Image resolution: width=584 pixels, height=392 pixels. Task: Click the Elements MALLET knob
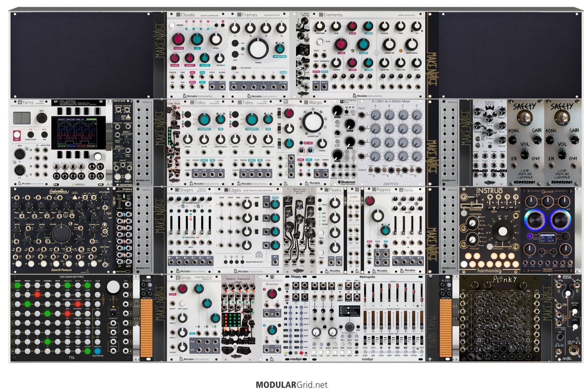(x=363, y=44)
